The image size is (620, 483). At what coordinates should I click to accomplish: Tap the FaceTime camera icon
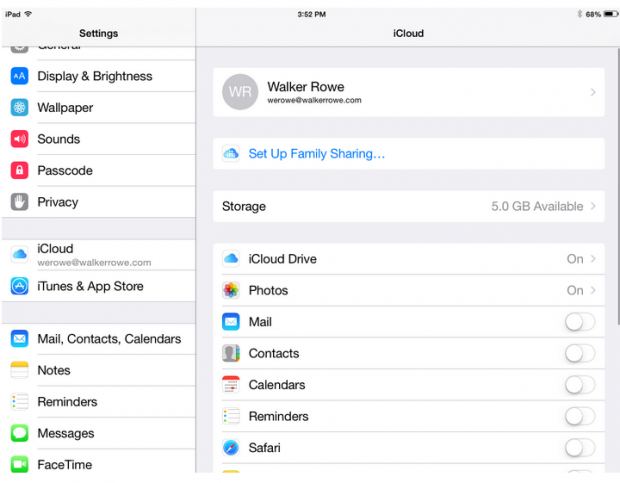tap(19, 464)
